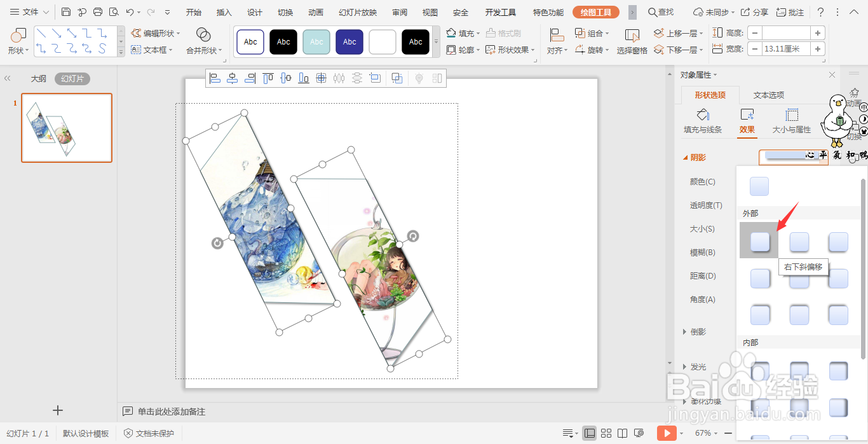Open the 旋转 rotate dropdown
The height and width of the screenshot is (444, 868).
tap(592, 50)
